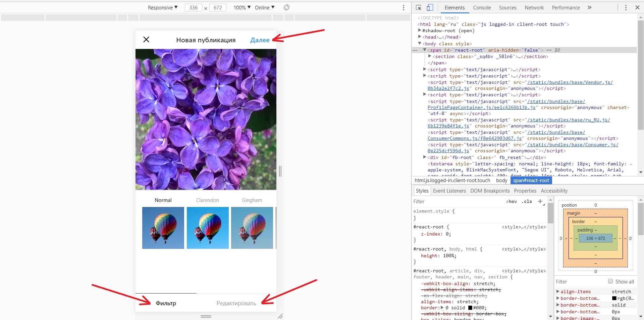Expand the section _sq4bv node
Viewport: 644px width, 320px height.
tap(430, 56)
